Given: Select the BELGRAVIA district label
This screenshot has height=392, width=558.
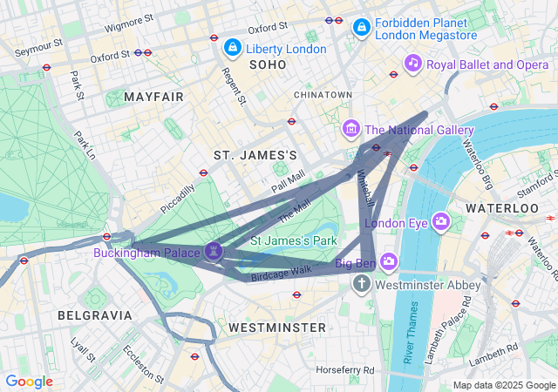Looking at the screenshot, I should (x=95, y=315).
